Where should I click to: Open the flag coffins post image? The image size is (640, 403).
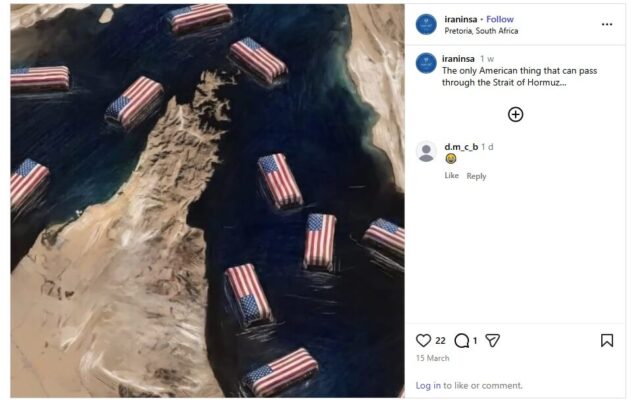click(x=207, y=201)
